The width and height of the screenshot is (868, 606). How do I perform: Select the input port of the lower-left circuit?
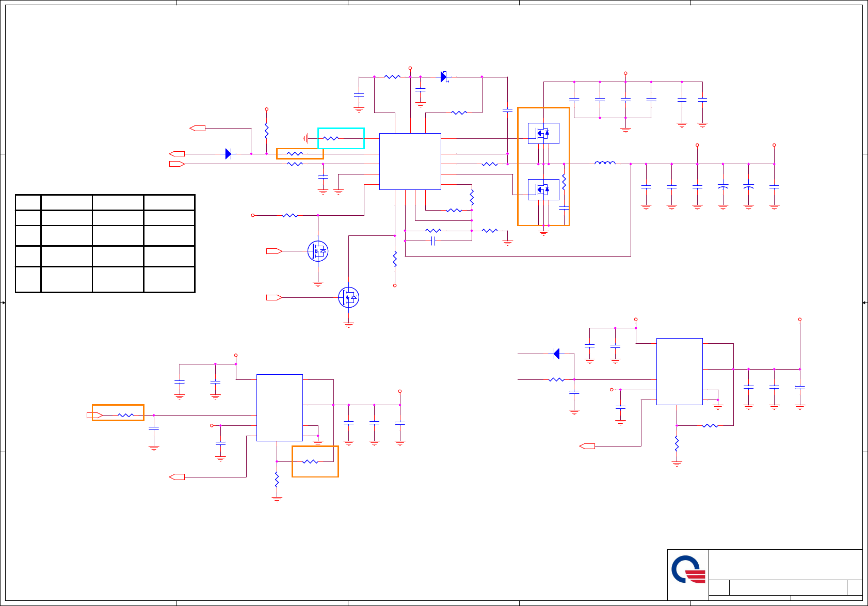(95, 415)
